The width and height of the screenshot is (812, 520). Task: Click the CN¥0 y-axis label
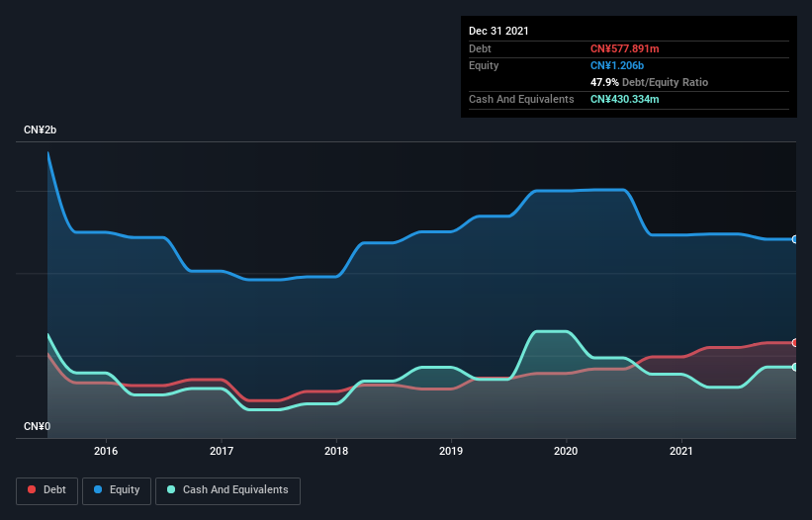tap(37, 426)
